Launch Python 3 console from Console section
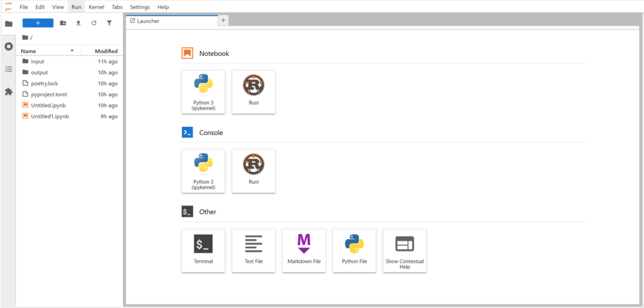Screen dimensions: 644x308 (203, 171)
